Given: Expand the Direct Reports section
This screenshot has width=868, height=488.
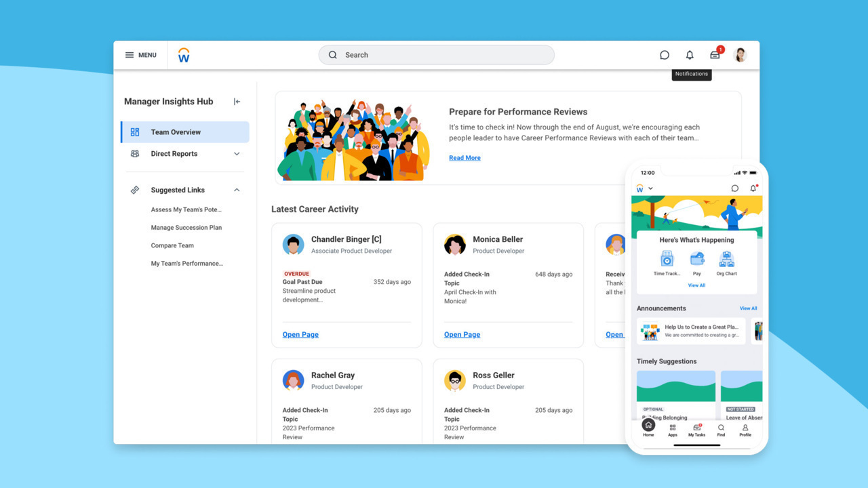Looking at the screenshot, I should pos(237,154).
